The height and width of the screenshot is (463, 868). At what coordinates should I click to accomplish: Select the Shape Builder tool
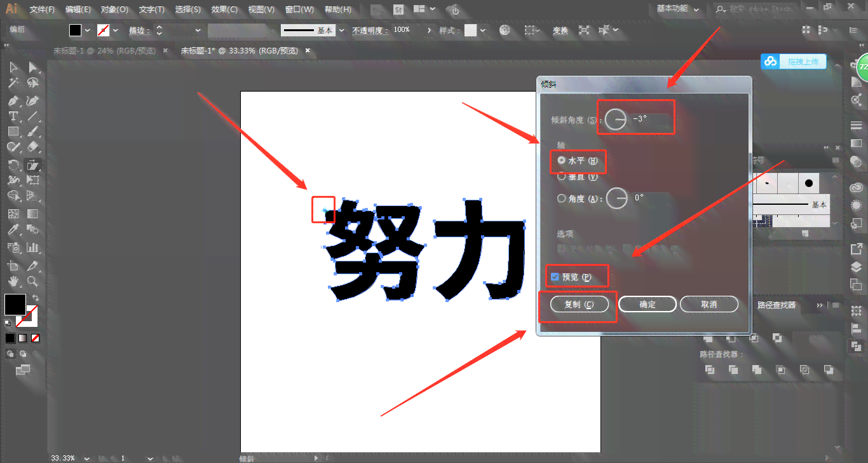(13, 197)
